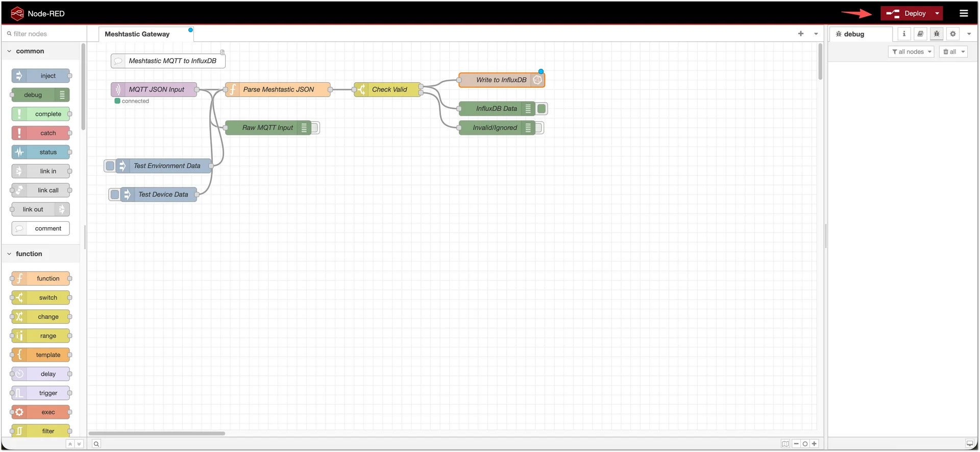This screenshot has width=980, height=452.
Task: Select the link out palette node
Action: pos(41,209)
